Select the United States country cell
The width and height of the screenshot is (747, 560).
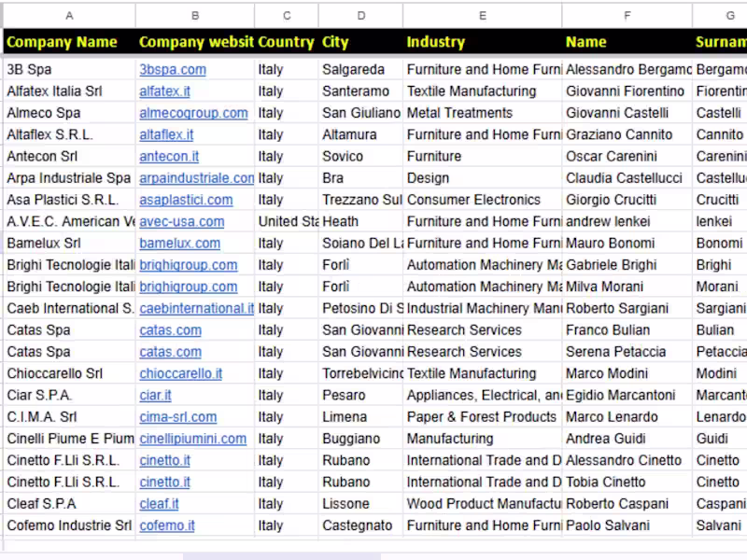(285, 221)
